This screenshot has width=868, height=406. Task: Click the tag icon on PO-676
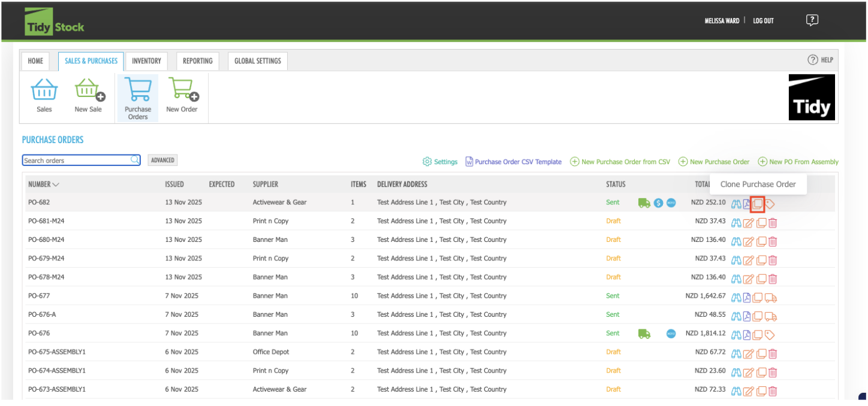[x=770, y=335]
